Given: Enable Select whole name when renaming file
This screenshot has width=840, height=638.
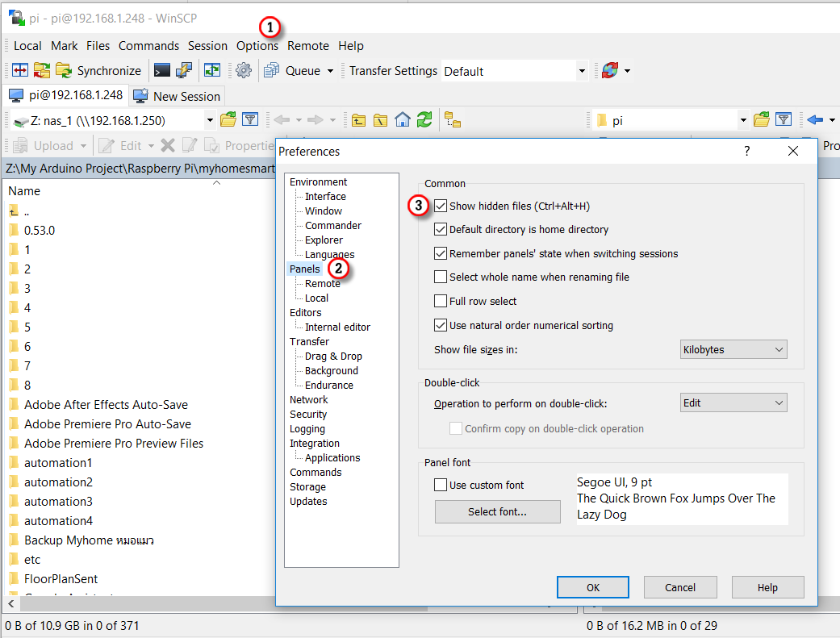Looking at the screenshot, I should click(x=441, y=277).
